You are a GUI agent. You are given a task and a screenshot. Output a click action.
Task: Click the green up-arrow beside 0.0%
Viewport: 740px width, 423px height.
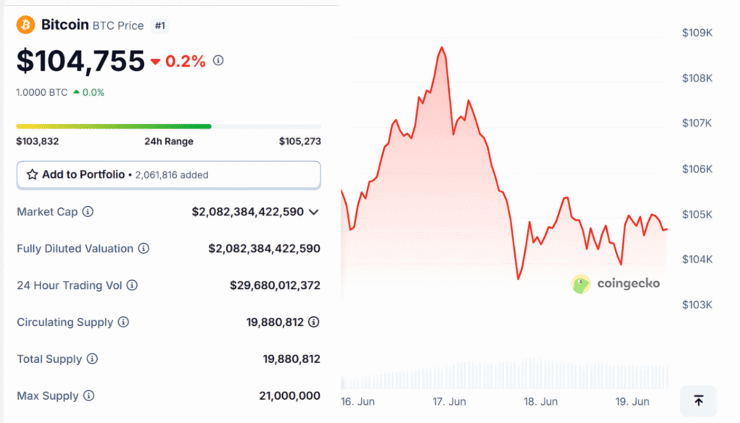click(x=76, y=93)
